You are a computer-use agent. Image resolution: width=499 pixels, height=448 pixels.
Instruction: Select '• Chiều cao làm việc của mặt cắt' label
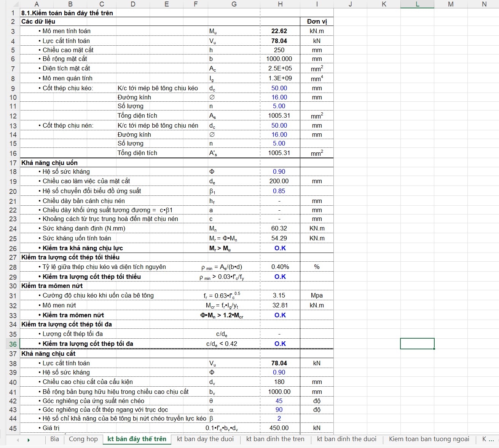point(84,181)
